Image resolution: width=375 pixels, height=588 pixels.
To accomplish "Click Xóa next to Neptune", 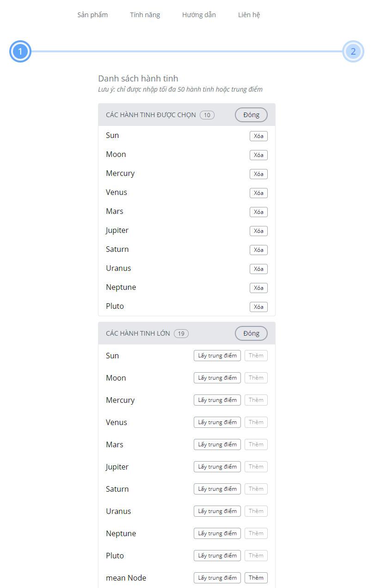I will point(258,288).
